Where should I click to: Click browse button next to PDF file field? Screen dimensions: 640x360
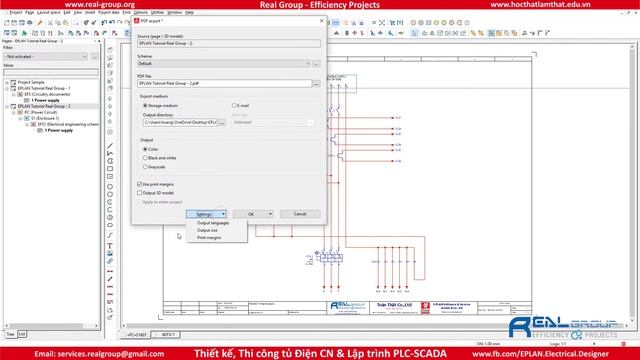pyautogui.click(x=316, y=83)
